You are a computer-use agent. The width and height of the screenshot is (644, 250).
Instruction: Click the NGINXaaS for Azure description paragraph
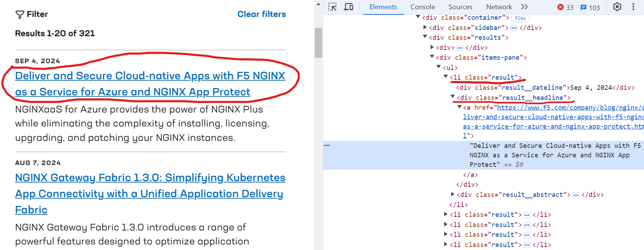click(142, 124)
